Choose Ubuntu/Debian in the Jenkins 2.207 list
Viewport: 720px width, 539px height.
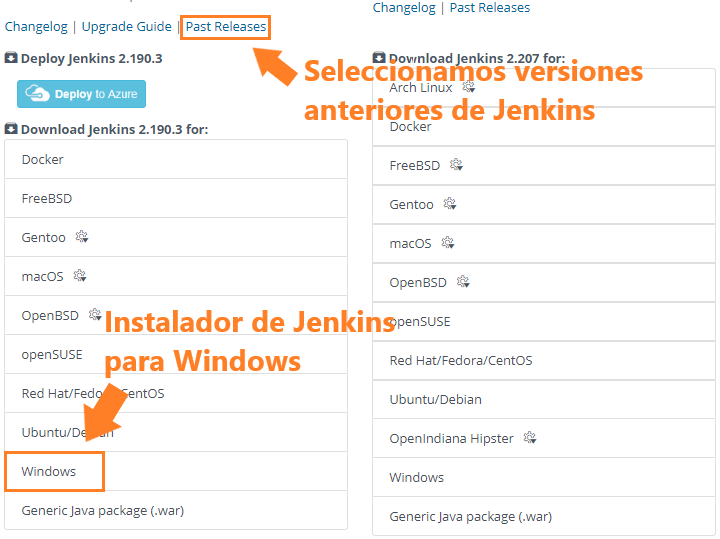coord(435,399)
